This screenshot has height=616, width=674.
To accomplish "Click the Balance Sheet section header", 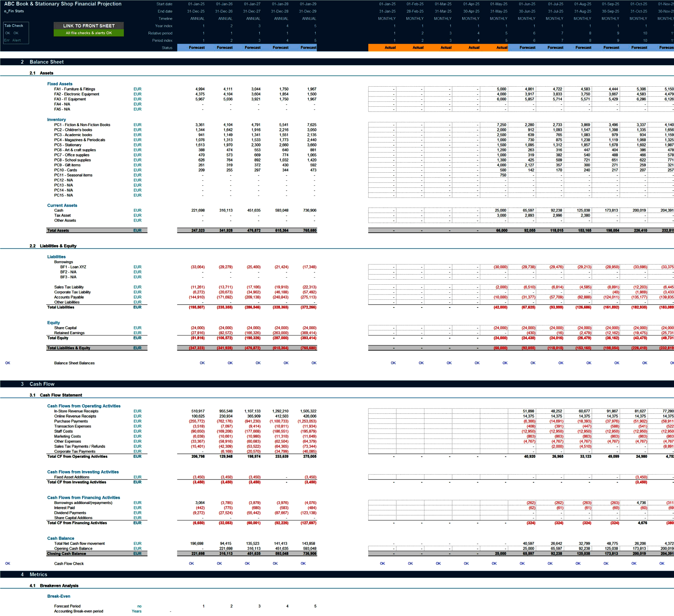I will [x=47, y=62].
